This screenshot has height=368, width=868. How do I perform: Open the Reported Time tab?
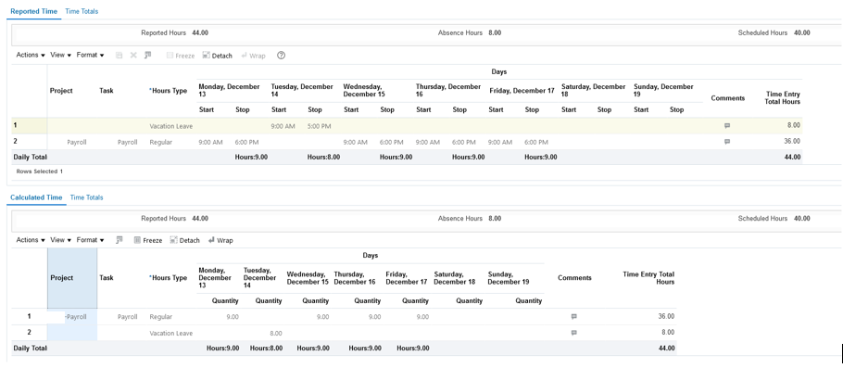33,11
